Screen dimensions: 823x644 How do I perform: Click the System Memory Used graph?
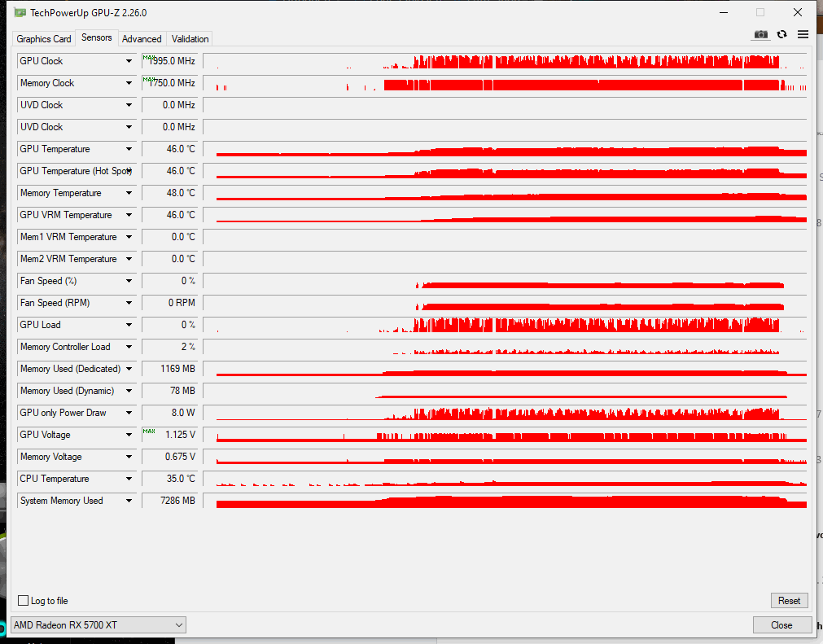tap(505, 502)
